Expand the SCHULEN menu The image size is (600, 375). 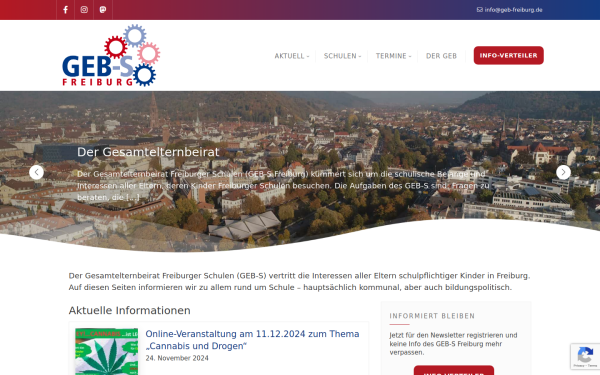point(342,56)
